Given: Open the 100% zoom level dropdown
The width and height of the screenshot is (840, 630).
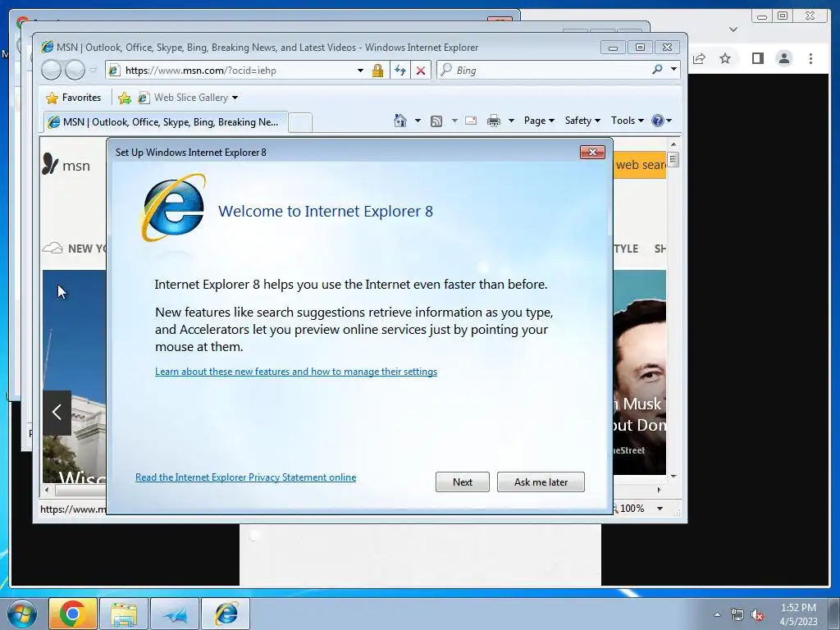Looking at the screenshot, I should [660, 509].
